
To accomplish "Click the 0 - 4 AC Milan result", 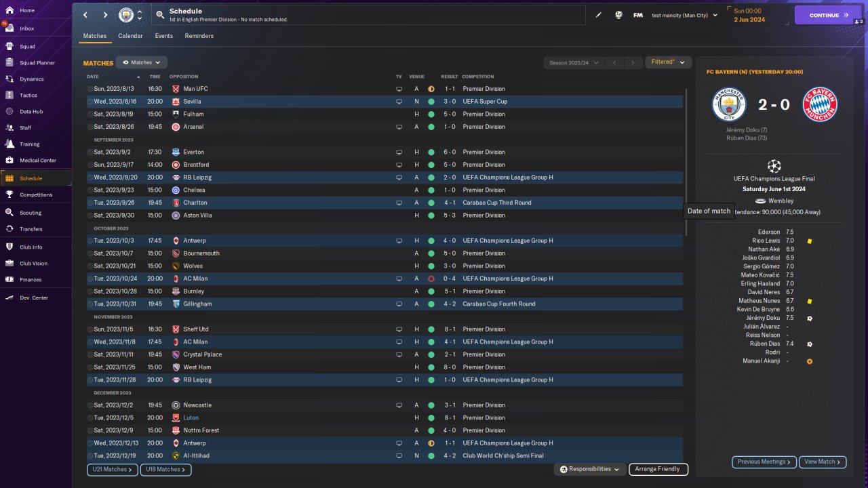I will [x=450, y=279].
